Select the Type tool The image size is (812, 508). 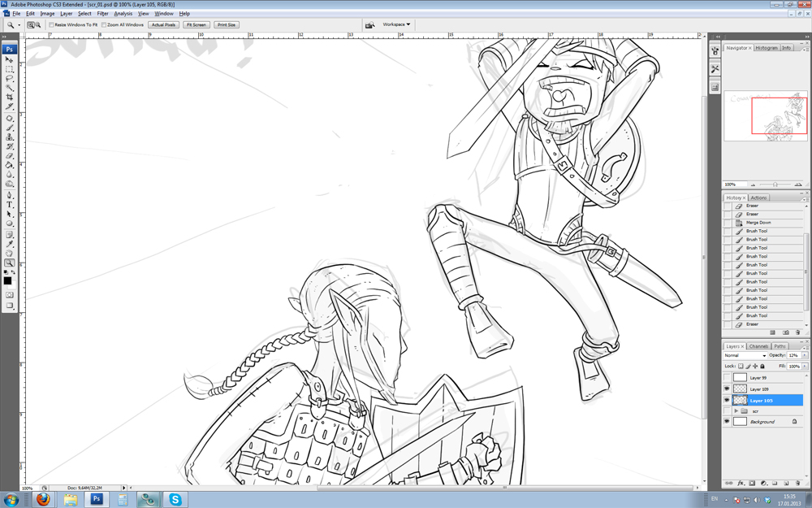[9, 205]
